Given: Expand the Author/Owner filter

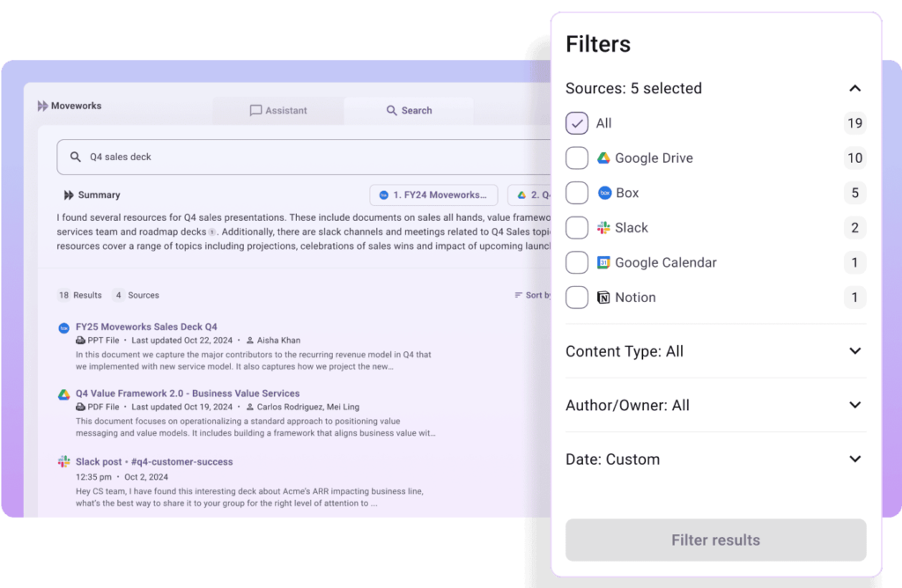Looking at the screenshot, I should [854, 405].
